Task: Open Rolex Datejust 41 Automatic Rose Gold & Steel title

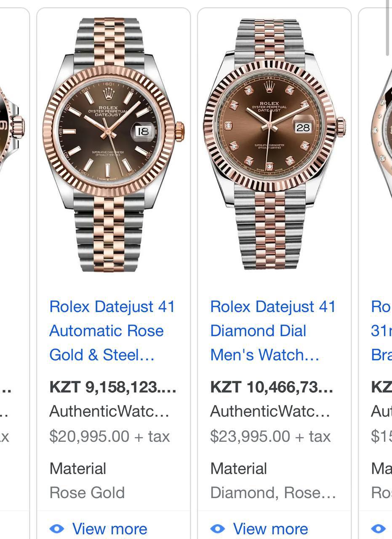Action: coord(112,331)
